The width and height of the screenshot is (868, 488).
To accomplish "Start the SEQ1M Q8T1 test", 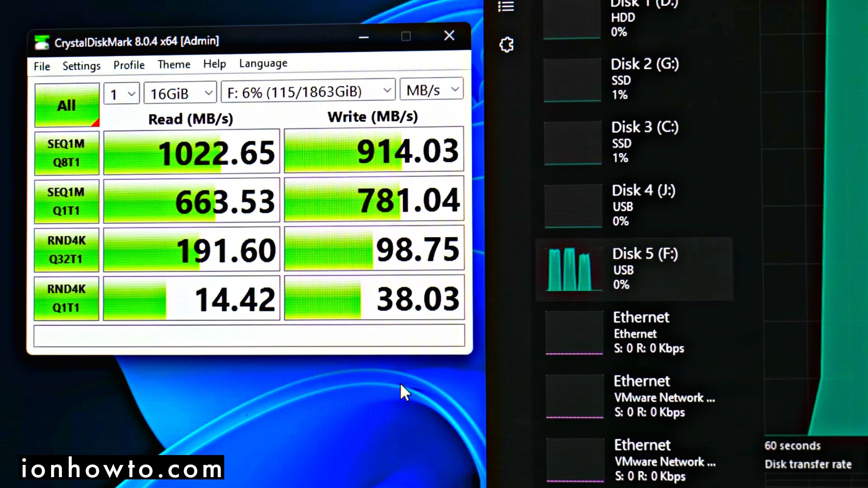I will coord(66,153).
